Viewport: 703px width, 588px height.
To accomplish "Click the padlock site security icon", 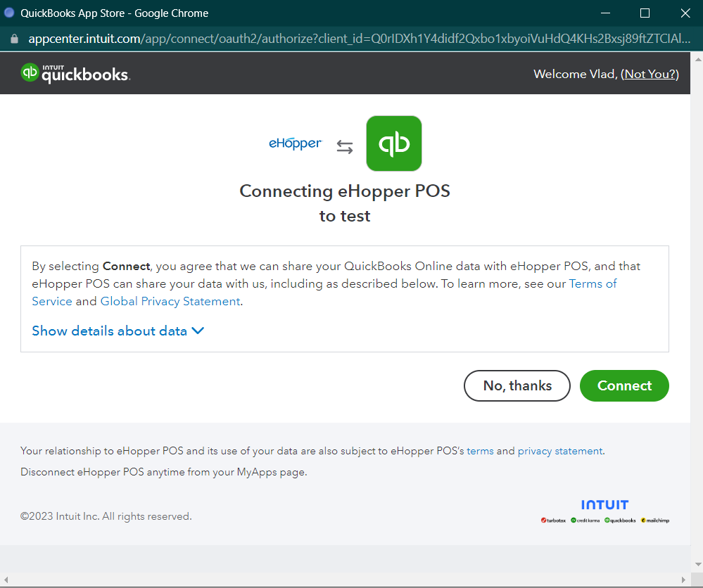I will (x=14, y=39).
